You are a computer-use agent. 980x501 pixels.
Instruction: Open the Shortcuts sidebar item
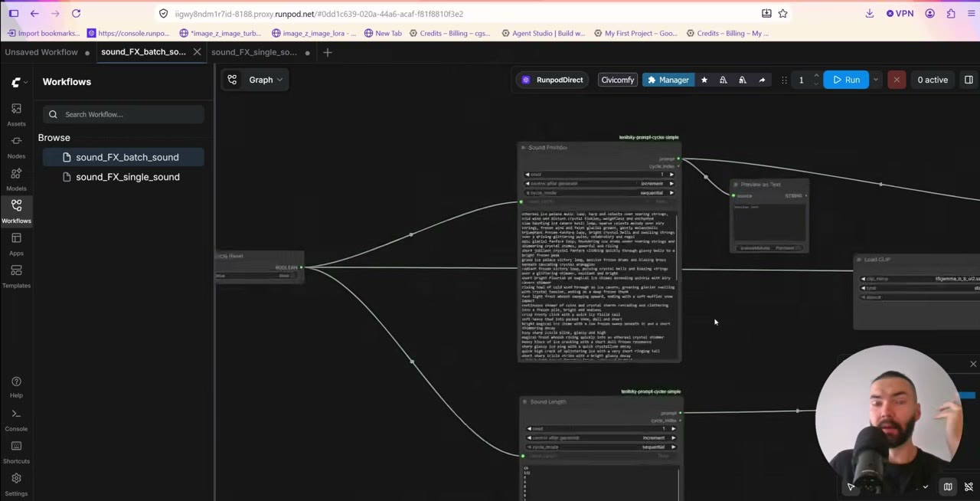(x=16, y=452)
